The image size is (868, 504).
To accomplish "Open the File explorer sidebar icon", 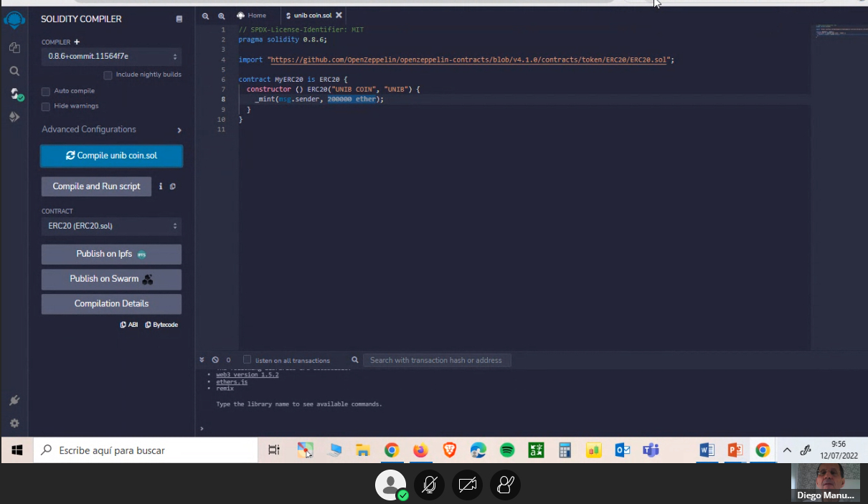I will tap(14, 47).
